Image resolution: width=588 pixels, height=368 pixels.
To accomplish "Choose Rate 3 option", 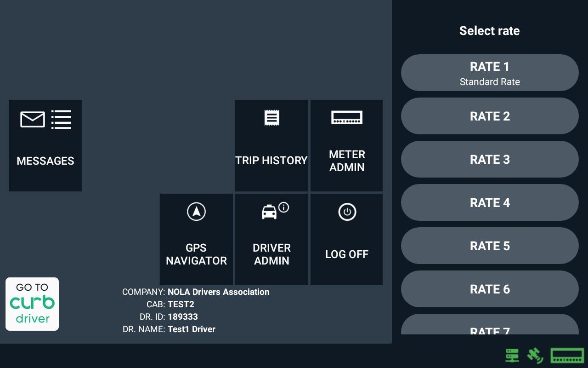I will [490, 159].
